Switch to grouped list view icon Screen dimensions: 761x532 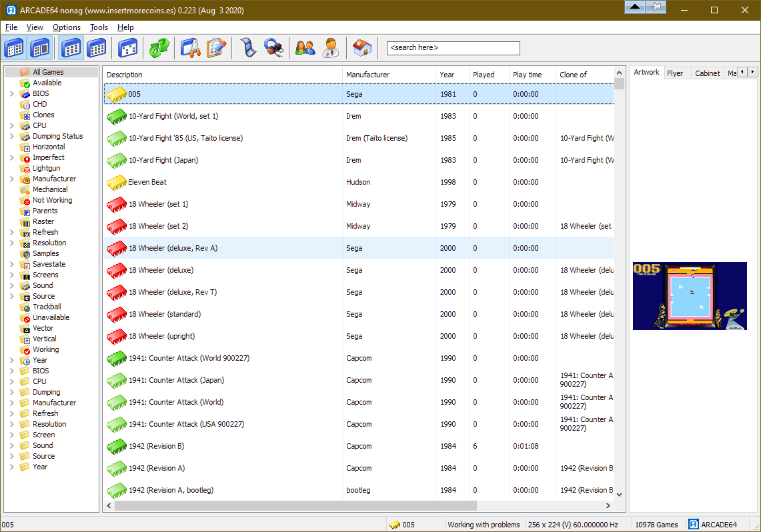pos(97,48)
